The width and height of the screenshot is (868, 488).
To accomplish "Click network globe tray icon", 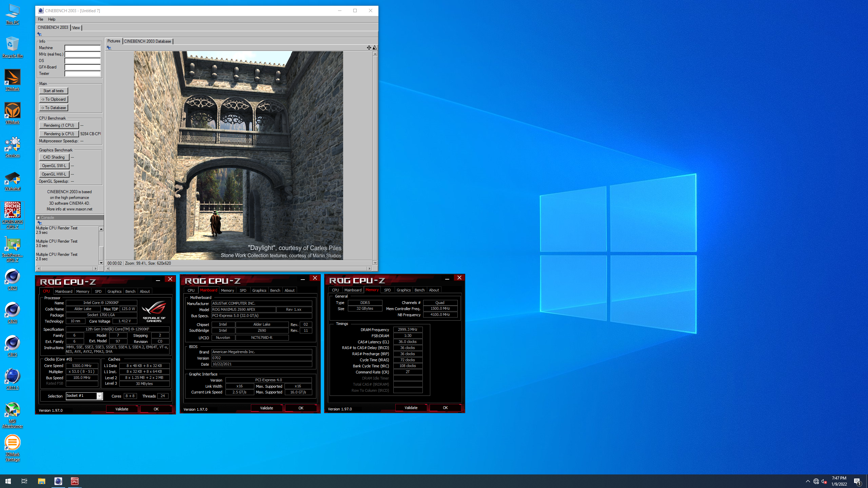I will tap(816, 481).
